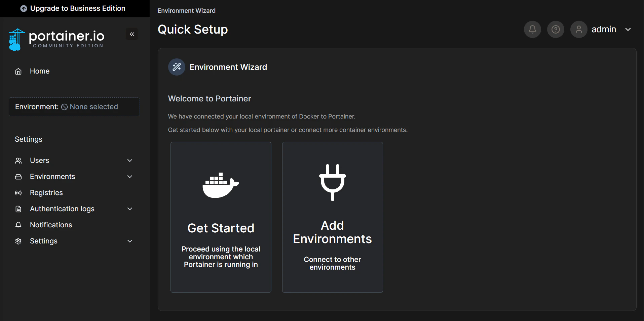Click the Users people icon
Viewport: 644px width, 321px height.
[x=18, y=160]
